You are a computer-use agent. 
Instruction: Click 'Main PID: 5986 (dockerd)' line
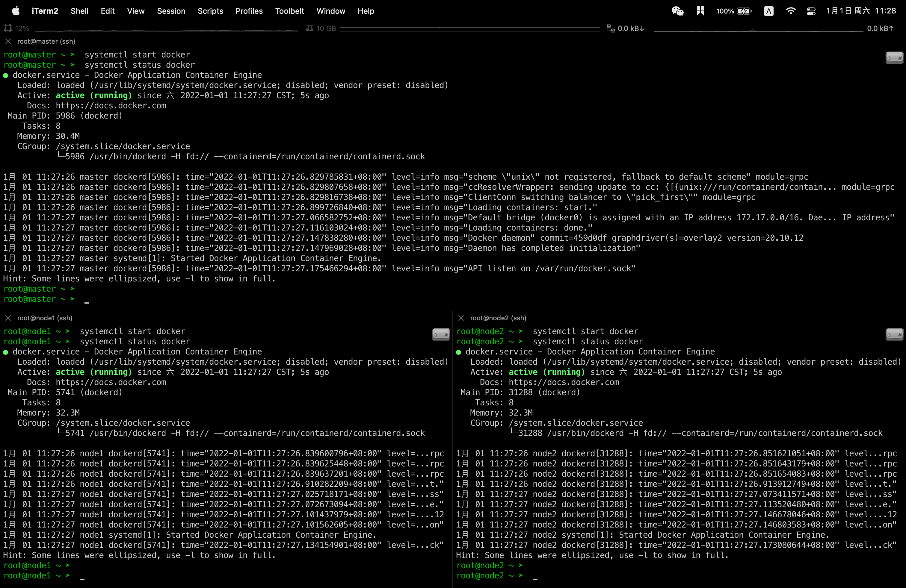[x=65, y=116]
